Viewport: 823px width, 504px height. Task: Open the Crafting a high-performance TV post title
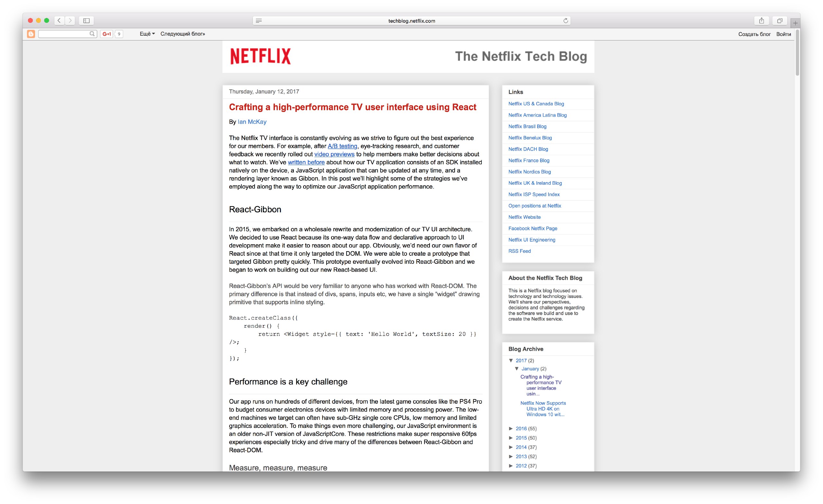click(x=352, y=107)
